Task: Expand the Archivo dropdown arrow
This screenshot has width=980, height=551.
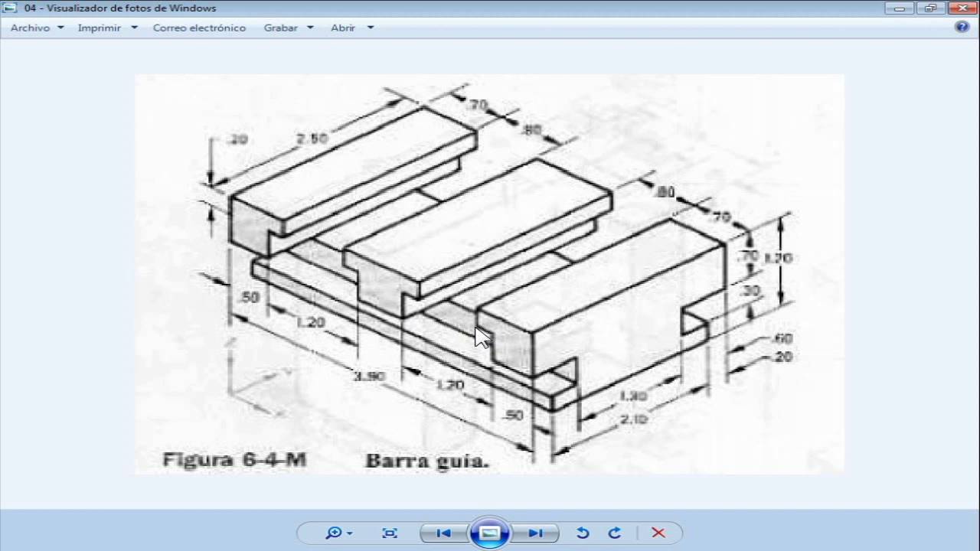Action: tap(60, 28)
